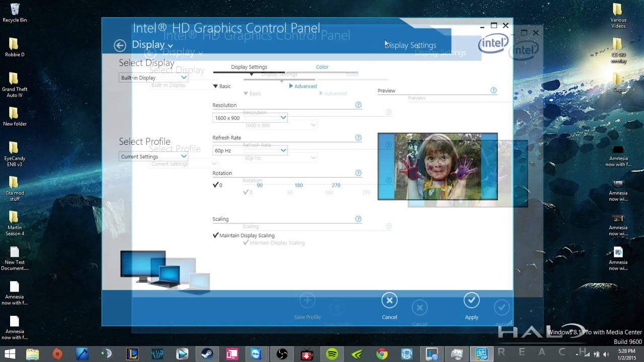Select the Recycle Bin desktop icon
644x362 pixels.
click(15, 13)
